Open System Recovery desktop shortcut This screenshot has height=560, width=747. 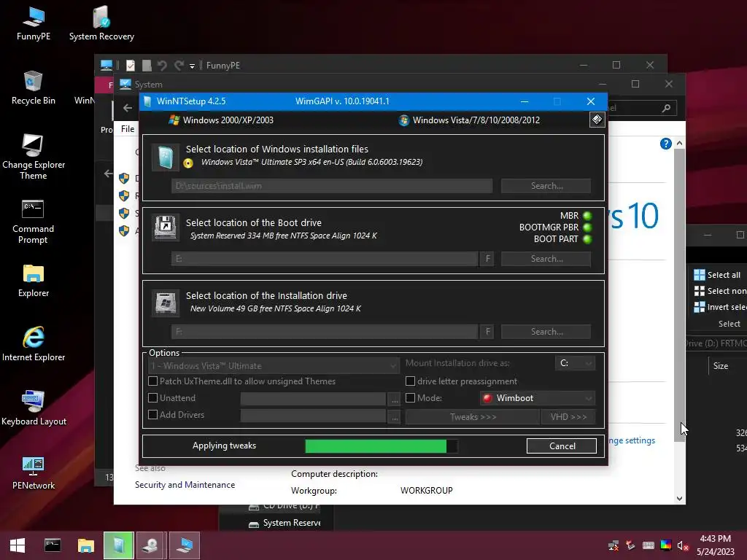[101, 24]
